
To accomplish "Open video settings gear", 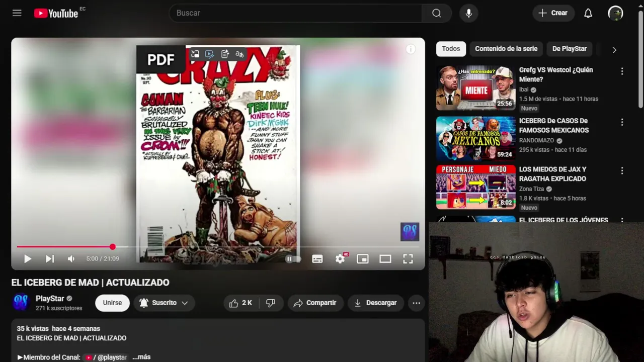I will coord(341,258).
